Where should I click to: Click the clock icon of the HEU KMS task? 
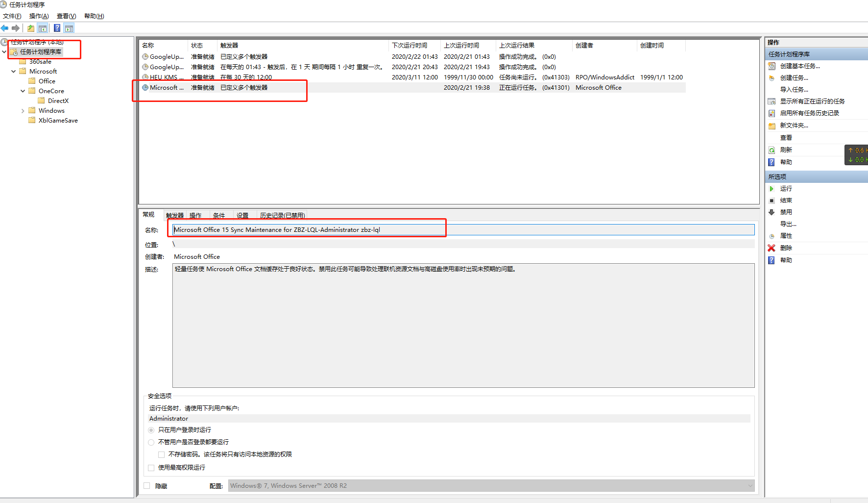pyautogui.click(x=145, y=77)
